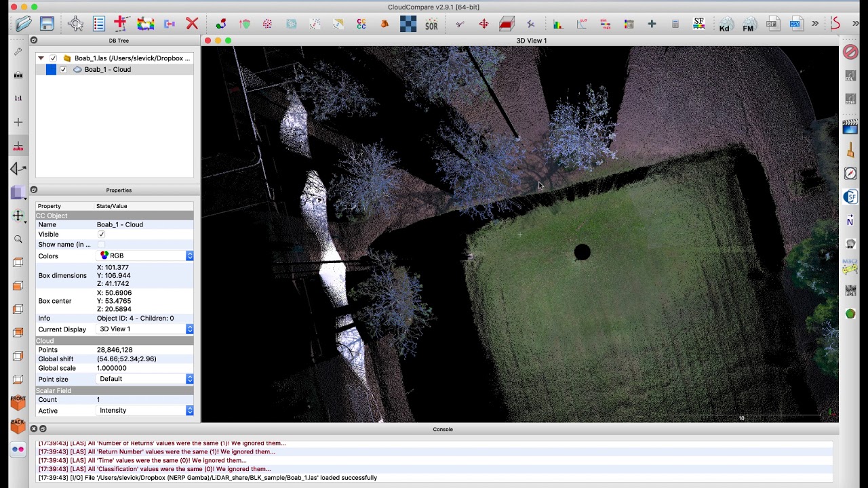Activate the point picking tool
The image size is (868, 488).
(76, 24)
